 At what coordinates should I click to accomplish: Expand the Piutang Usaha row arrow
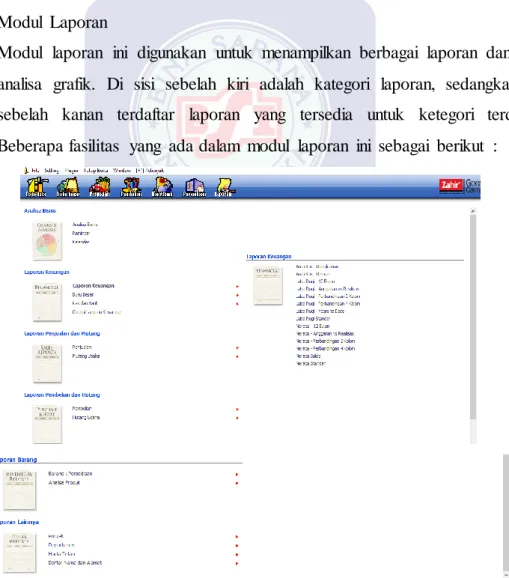(x=237, y=356)
